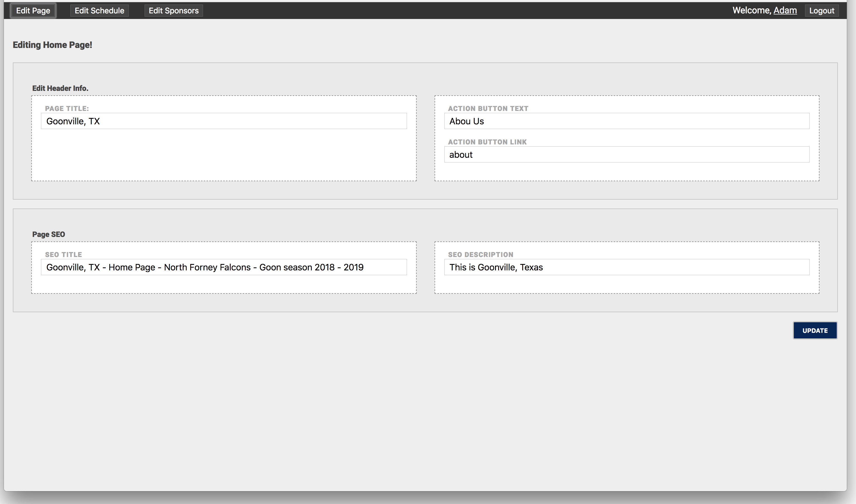Go to Edit Sponsors

tap(174, 11)
